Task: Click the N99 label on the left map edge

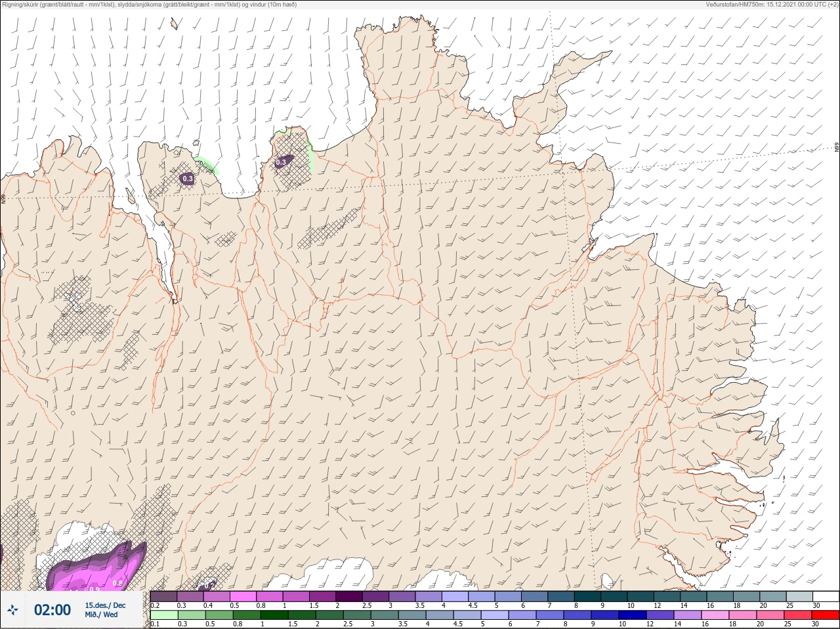Action: coord(3,198)
